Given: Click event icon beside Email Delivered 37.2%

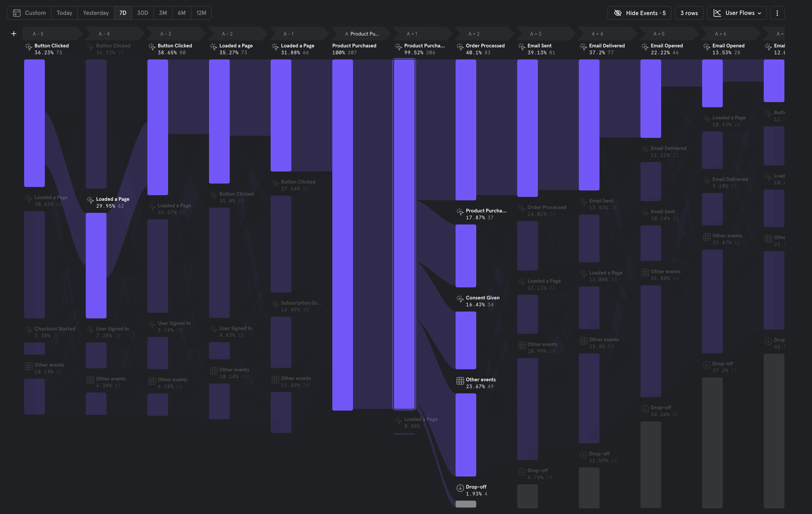Looking at the screenshot, I should (583, 47).
